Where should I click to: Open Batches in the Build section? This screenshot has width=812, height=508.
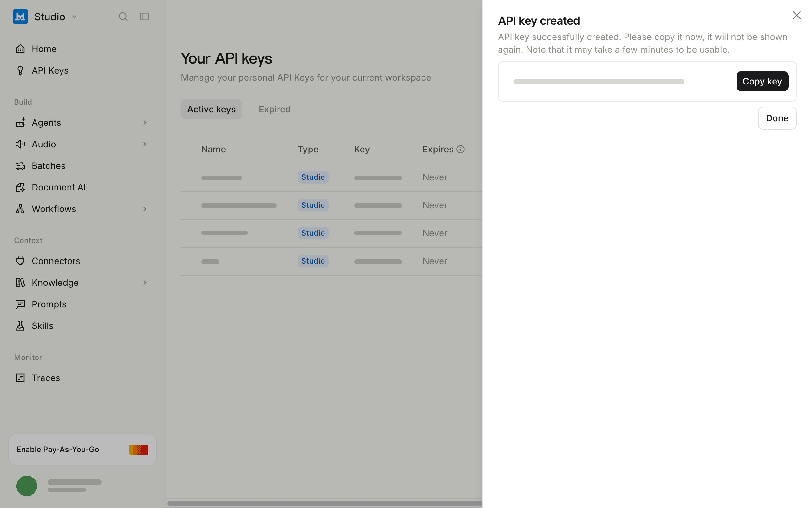(82, 166)
